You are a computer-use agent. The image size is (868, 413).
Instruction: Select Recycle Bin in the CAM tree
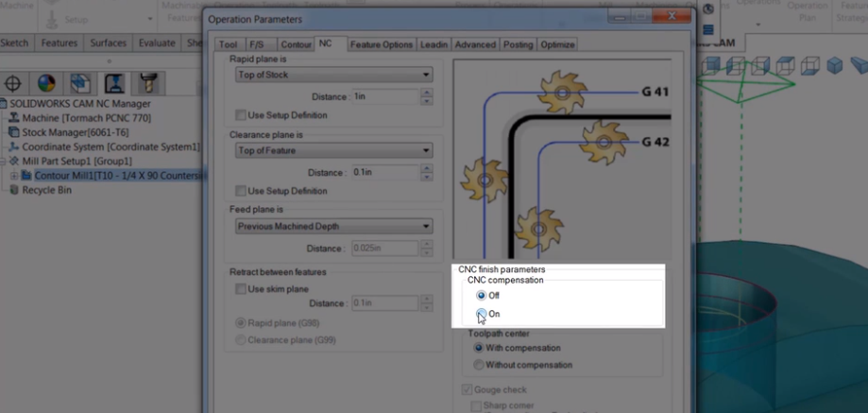pyautogui.click(x=46, y=190)
